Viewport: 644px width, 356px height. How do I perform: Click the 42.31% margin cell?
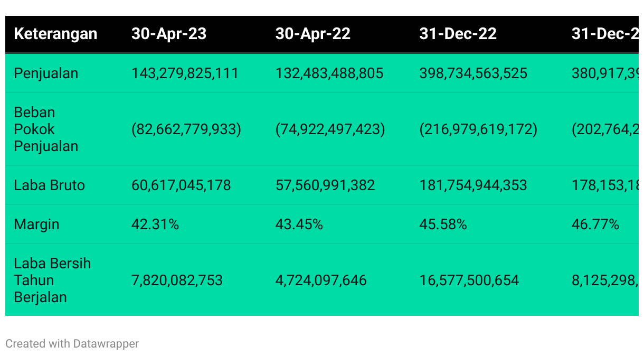click(x=155, y=224)
